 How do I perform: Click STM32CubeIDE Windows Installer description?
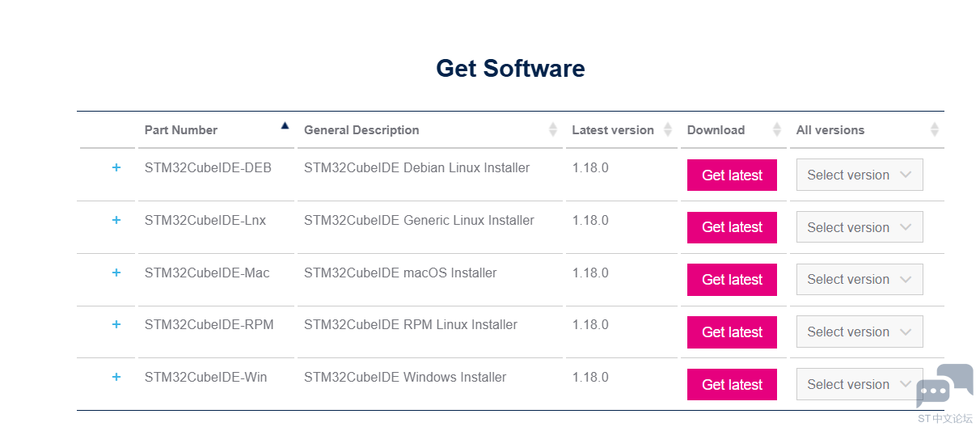pos(405,377)
